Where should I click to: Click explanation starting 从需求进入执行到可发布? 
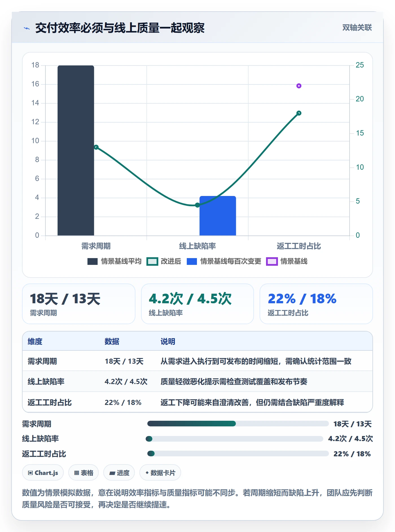[x=256, y=361]
